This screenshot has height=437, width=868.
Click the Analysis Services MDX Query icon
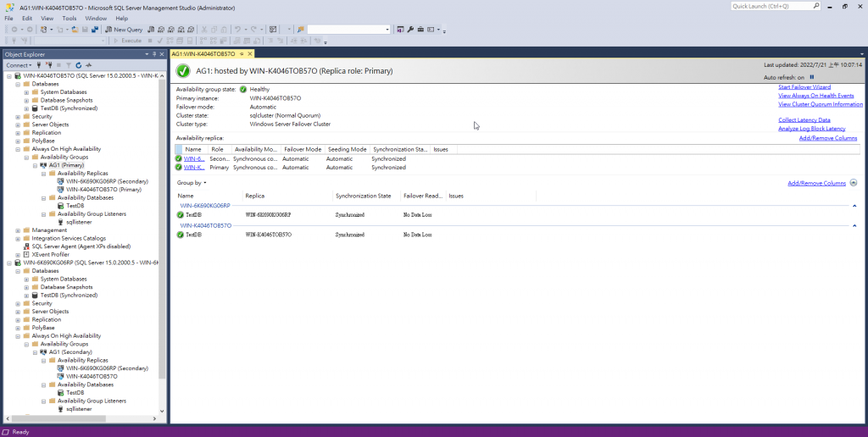click(x=161, y=30)
